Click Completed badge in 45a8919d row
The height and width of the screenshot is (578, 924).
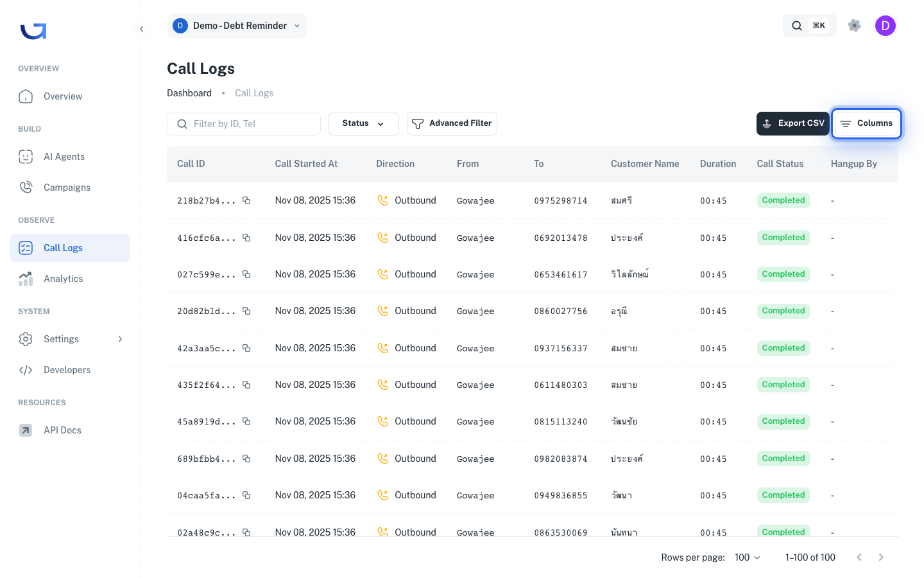click(x=783, y=421)
